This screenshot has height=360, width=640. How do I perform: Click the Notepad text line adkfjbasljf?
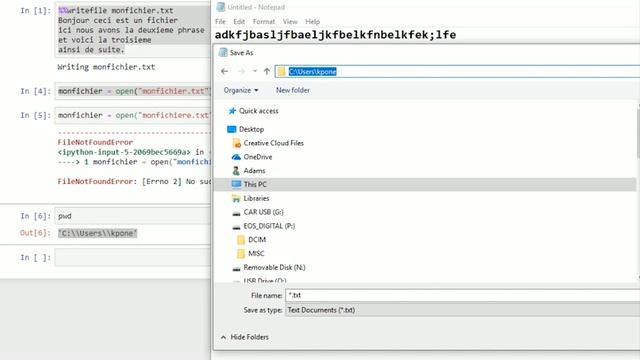click(x=335, y=35)
